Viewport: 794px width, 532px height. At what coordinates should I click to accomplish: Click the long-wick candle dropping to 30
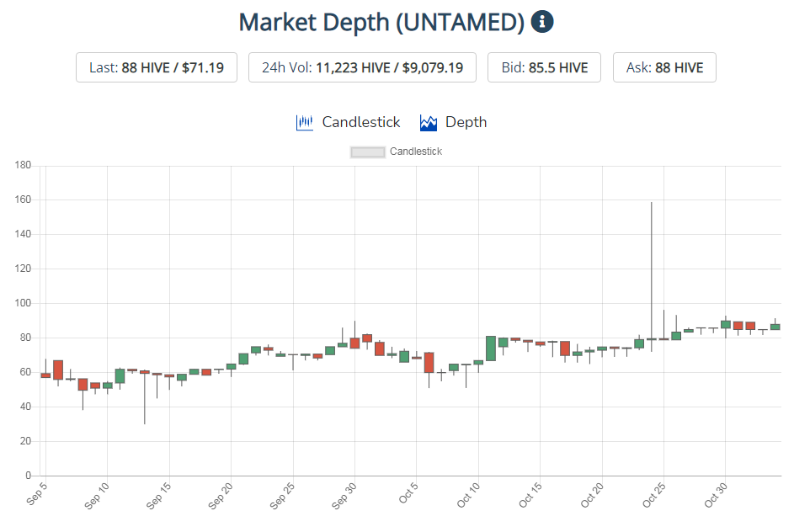click(144, 396)
